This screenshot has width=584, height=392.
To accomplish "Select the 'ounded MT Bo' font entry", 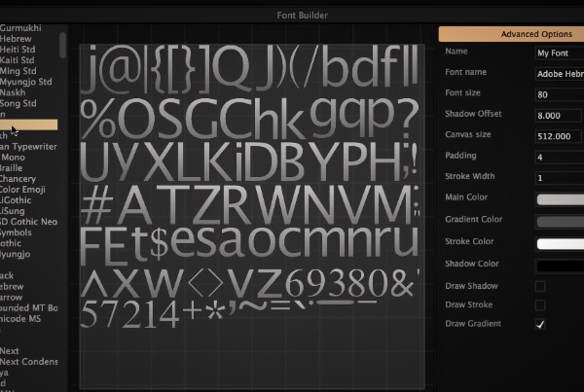I will (x=28, y=308).
